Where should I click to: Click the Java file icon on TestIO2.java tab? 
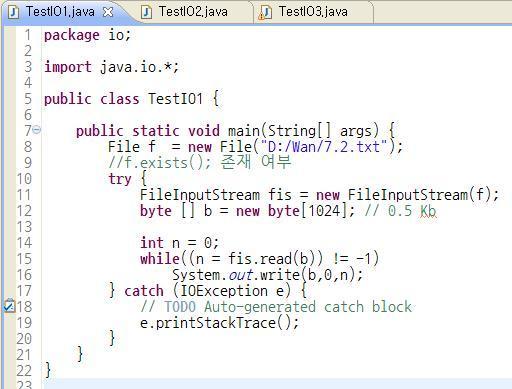[146, 12]
